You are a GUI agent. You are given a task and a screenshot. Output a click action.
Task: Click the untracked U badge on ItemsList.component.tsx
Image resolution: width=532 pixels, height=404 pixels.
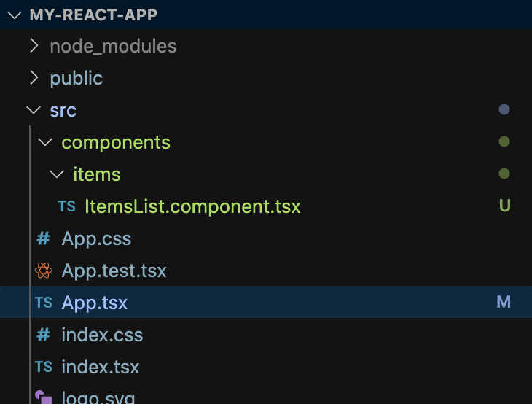tap(504, 206)
